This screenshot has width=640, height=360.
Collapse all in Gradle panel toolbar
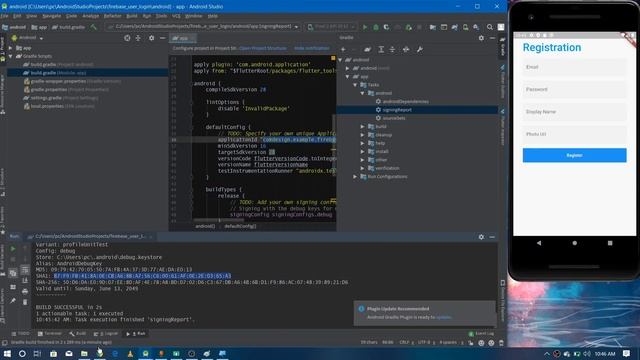(392, 49)
